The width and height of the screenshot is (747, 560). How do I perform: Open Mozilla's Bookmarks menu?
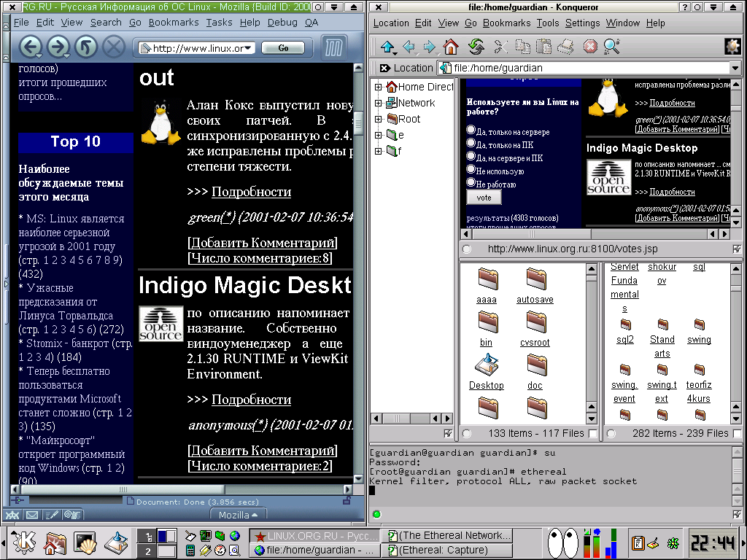pyautogui.click(x=174, y=23)
